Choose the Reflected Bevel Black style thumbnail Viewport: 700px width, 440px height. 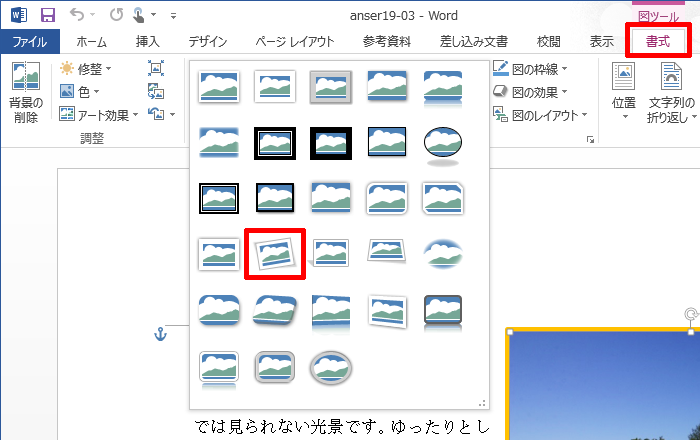[x=443, y=314]
